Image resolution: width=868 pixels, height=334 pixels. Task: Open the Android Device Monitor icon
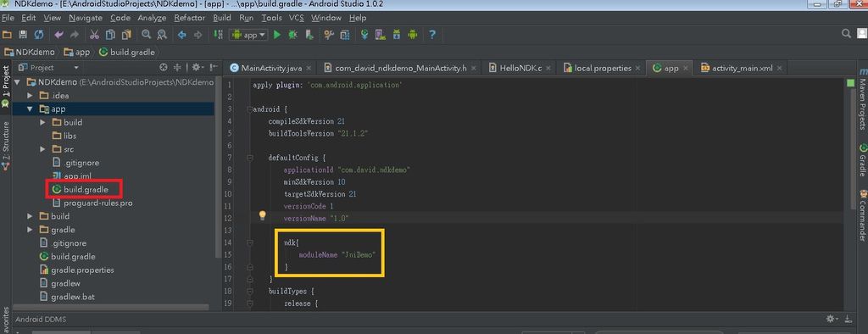coord(413,35)
